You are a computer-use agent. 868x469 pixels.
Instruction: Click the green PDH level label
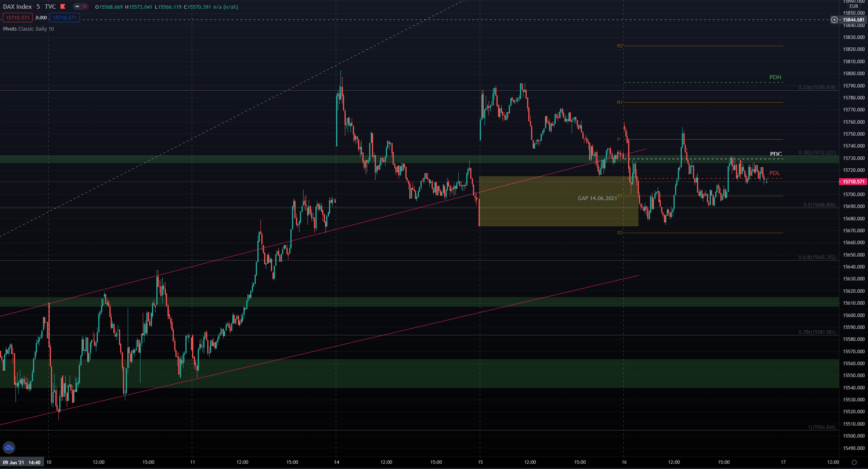click(x=775, y=77)
